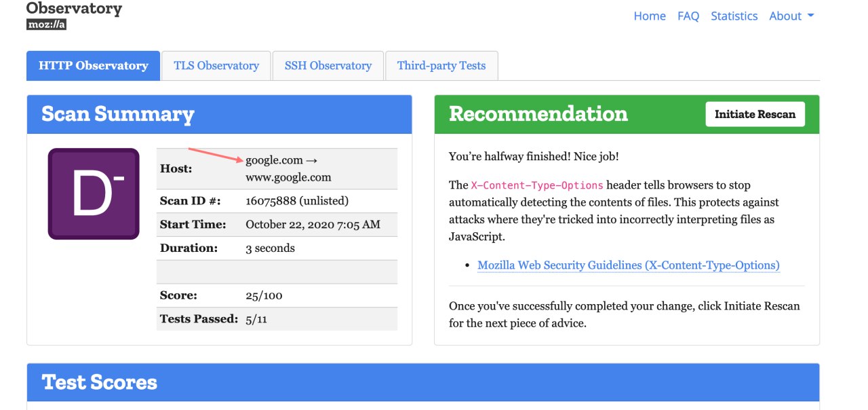Switch to the SSH Observatory tab
The height and width of the screenshot is (410, 868).
pyautogui.click(x=328, y=66)
